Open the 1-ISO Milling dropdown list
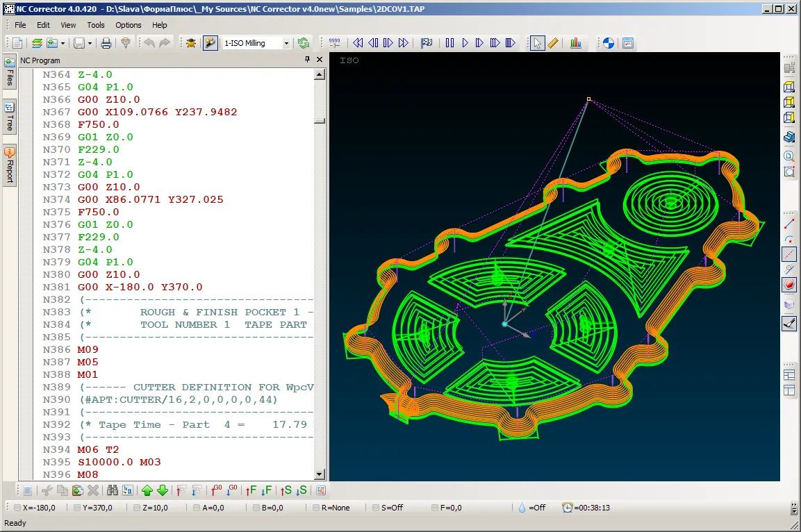 tap(287, 42)
